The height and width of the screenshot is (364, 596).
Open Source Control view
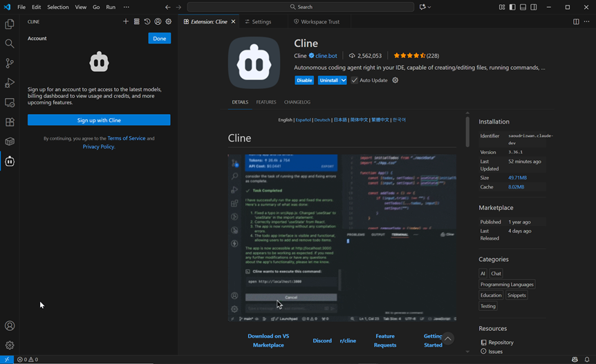pos(10,64)
